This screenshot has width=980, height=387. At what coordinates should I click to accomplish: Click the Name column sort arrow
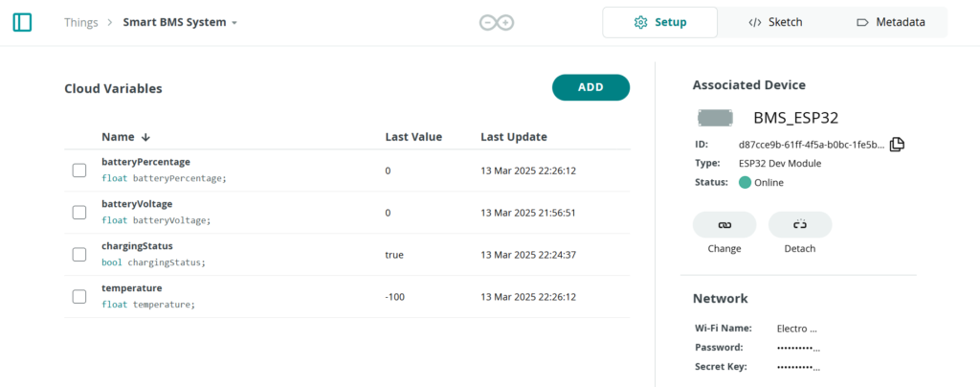coord(145,137)
